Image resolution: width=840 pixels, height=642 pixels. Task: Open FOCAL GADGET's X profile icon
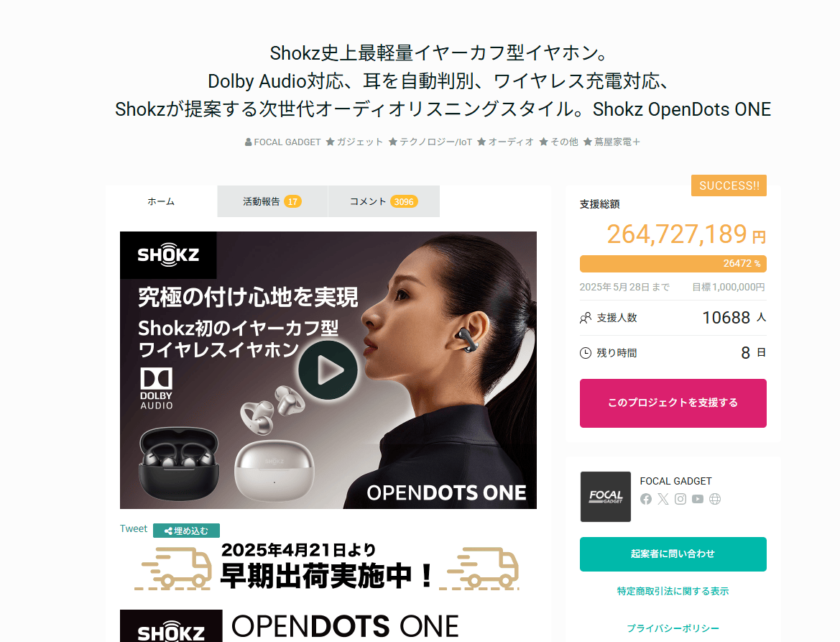pos(663,499)
